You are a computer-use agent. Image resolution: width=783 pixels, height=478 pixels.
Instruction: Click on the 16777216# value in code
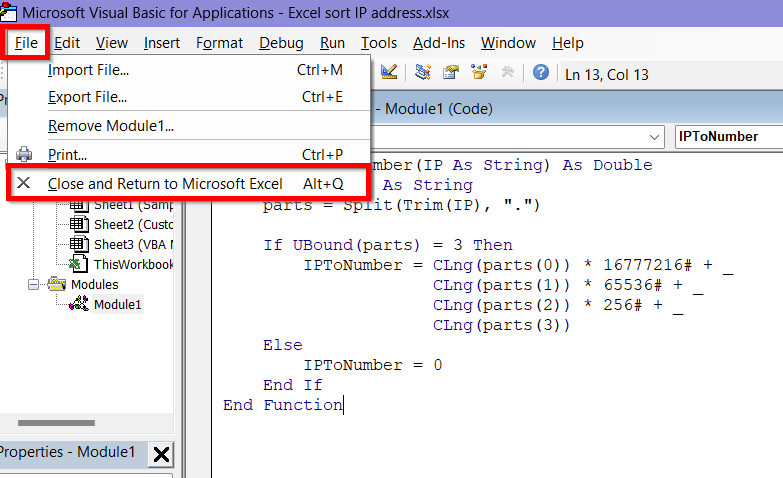click(x=647, y=265)
